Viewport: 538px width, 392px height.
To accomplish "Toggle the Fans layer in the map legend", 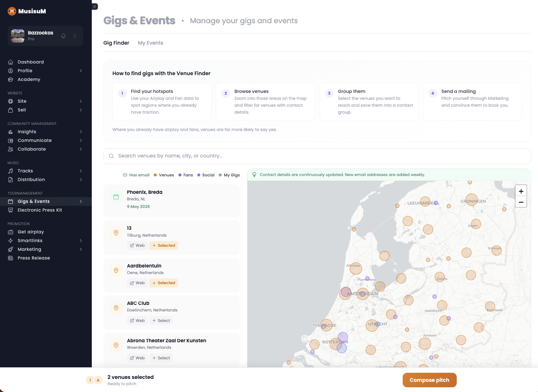I will (185, 175).
